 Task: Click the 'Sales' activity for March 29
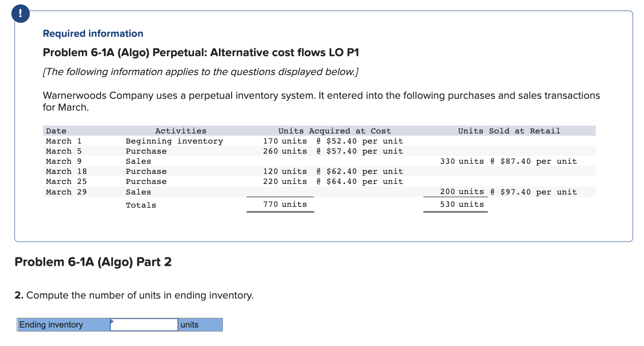point(138,192)
